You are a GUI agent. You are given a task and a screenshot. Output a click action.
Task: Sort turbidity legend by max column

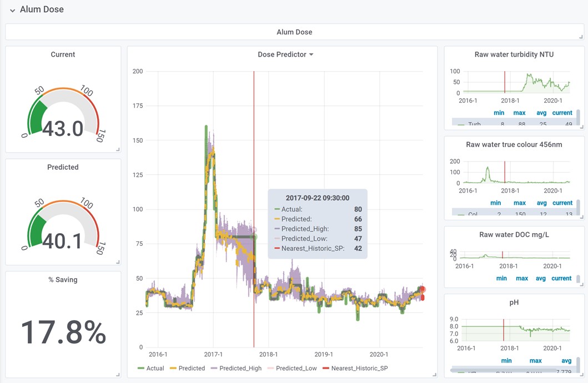click(519, 113)
